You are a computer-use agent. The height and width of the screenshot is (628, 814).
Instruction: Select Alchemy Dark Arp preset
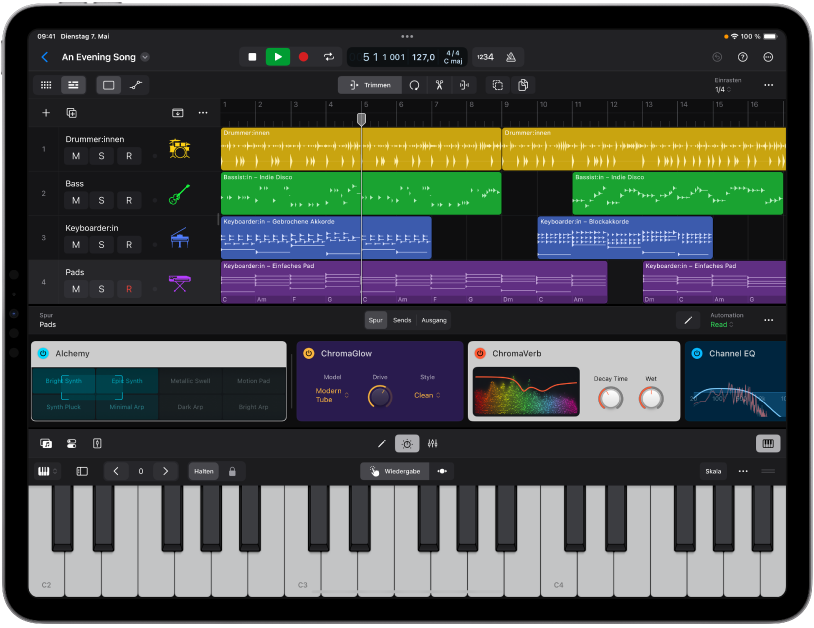point(191,407)
